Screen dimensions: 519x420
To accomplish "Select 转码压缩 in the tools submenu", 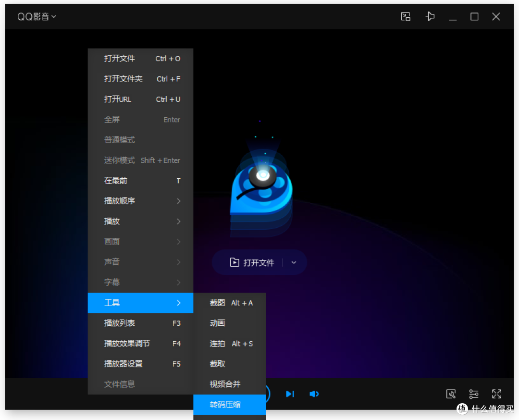I will [x=229, y=405].
